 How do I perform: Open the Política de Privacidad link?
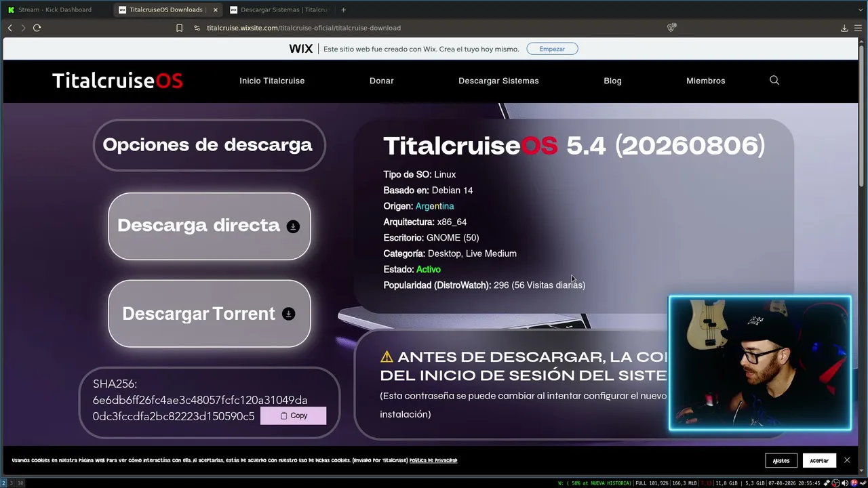[x=433, y=461]
